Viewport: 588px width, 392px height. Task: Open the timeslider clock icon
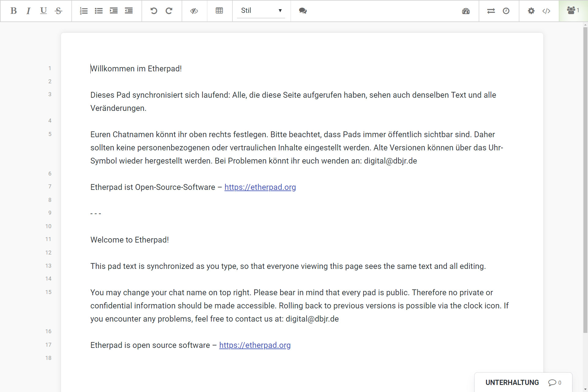[x=506, y=11]
